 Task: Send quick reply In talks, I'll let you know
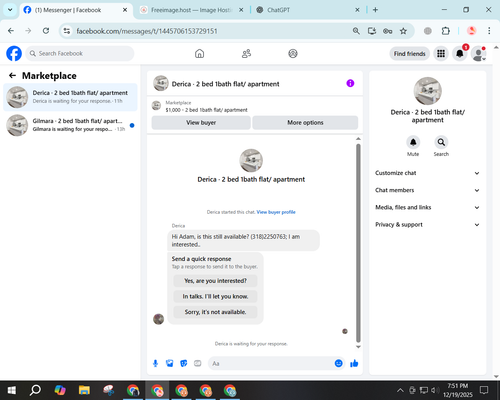point(215,296)
